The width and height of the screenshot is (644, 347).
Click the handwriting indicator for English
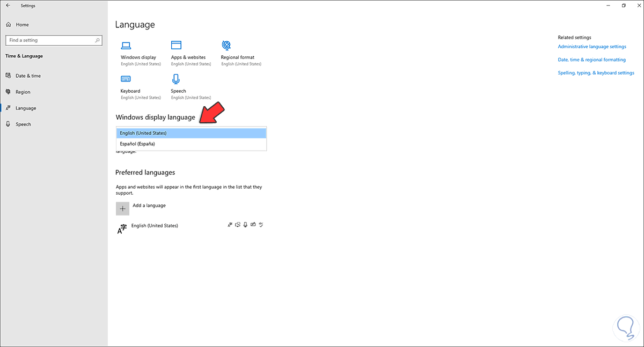(x=253, y=225)
